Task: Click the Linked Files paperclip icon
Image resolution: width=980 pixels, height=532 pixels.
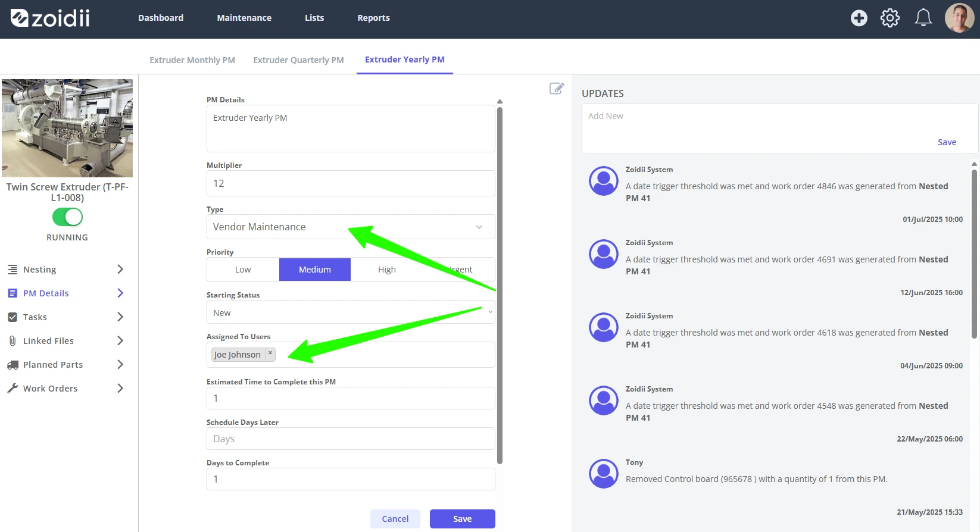Action: click(13, 341)
